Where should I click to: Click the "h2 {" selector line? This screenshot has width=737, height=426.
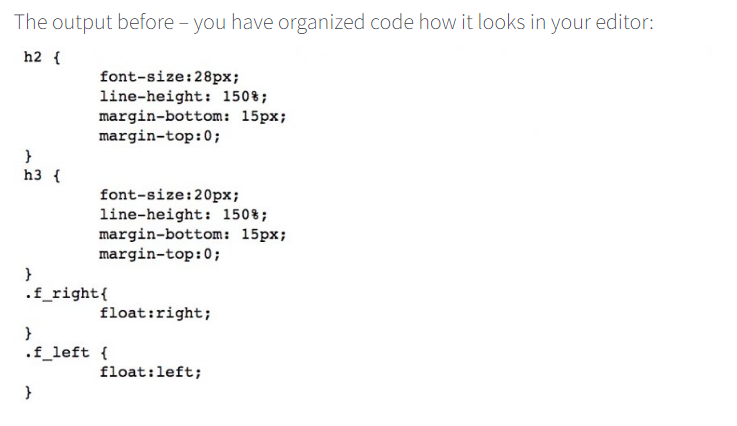point(41,57)
